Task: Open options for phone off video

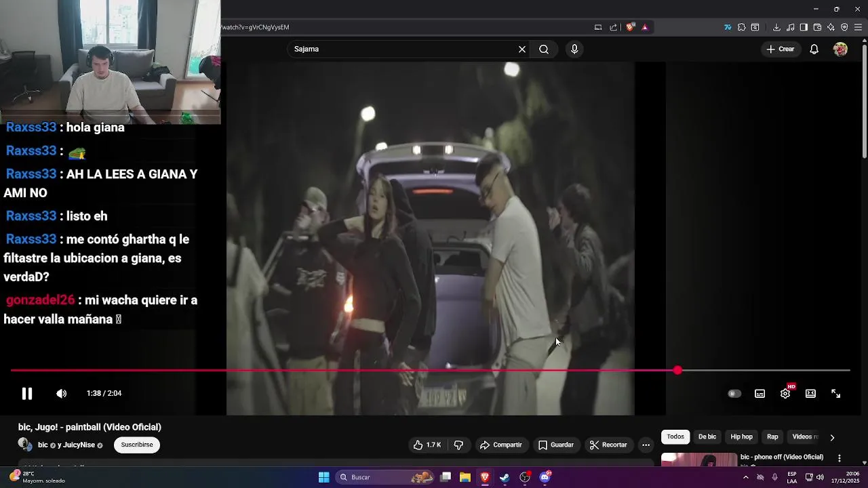Action: 840,459
